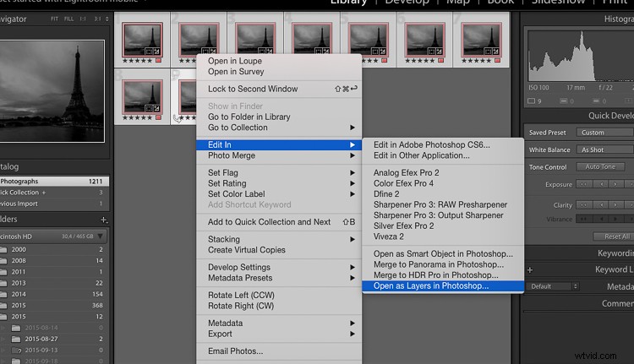634x364 pixels.
Task: Click the plus icon beside Keyword List
Action: pyautogui.click(x=530, y=270)
